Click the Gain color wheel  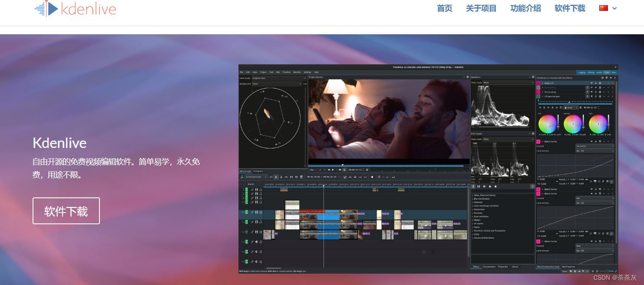click(x=598, y=124)
